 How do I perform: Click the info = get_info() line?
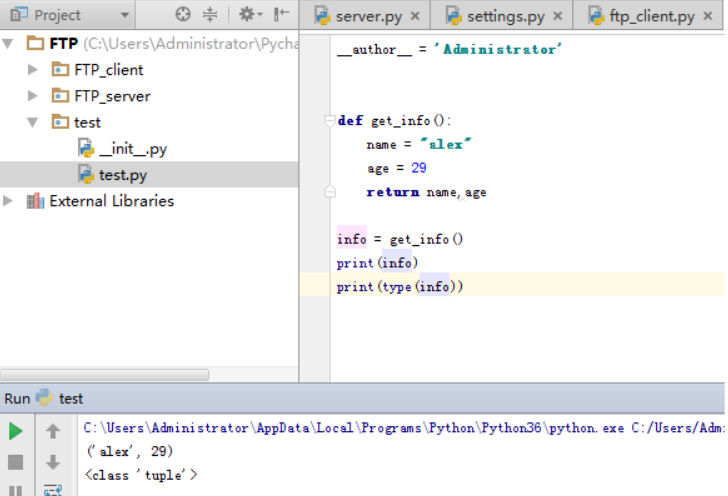point(400,240)
